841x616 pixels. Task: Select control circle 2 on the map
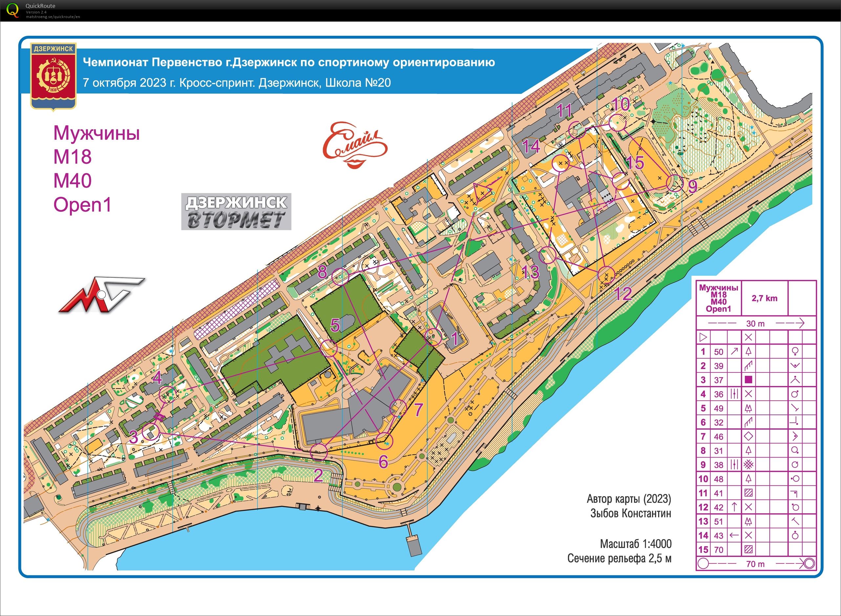pyautogui.click(x=318, y=452)
